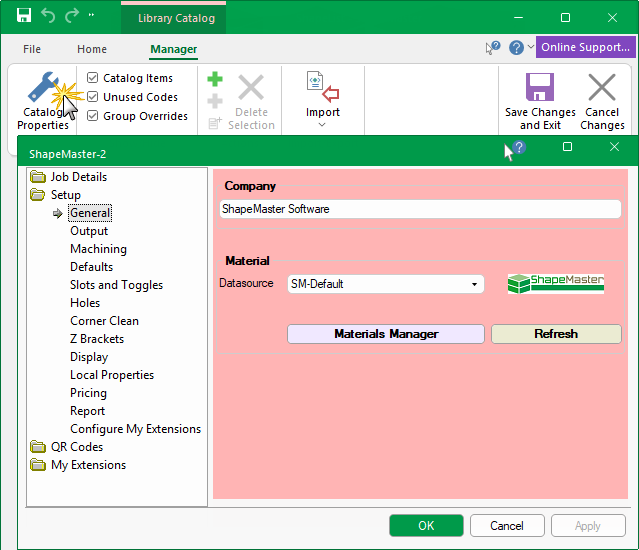Open the File menu
Screen dimensions: 639x550
(x=32, y=49)
